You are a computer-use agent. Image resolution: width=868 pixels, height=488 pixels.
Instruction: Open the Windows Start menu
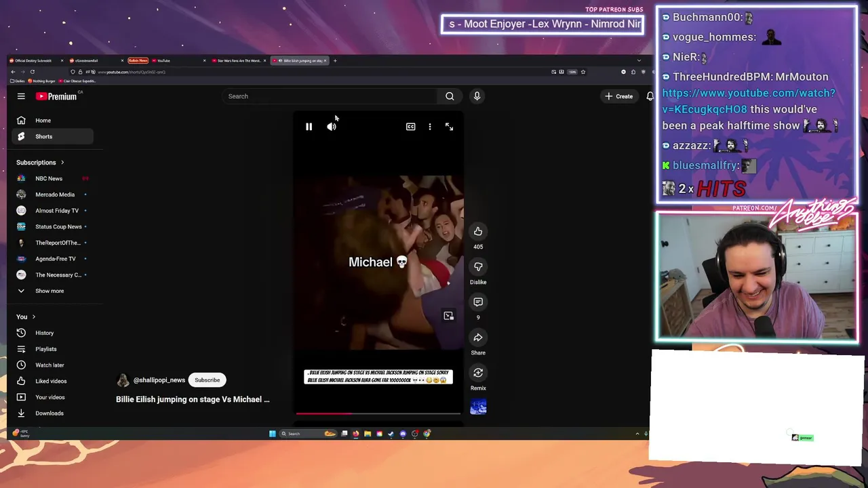tap(273, 434)
